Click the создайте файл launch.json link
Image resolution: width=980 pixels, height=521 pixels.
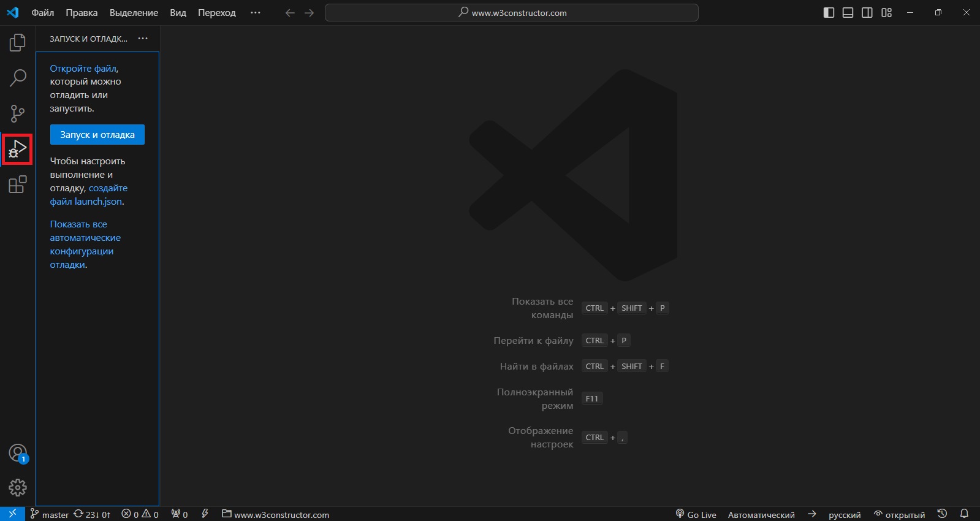pyautogui.click(x=89, y=195)
